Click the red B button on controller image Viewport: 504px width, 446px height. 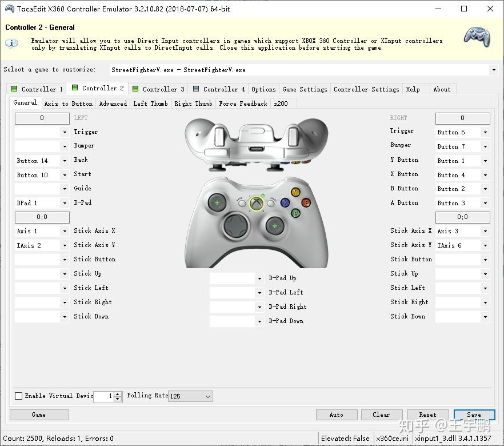306,202
